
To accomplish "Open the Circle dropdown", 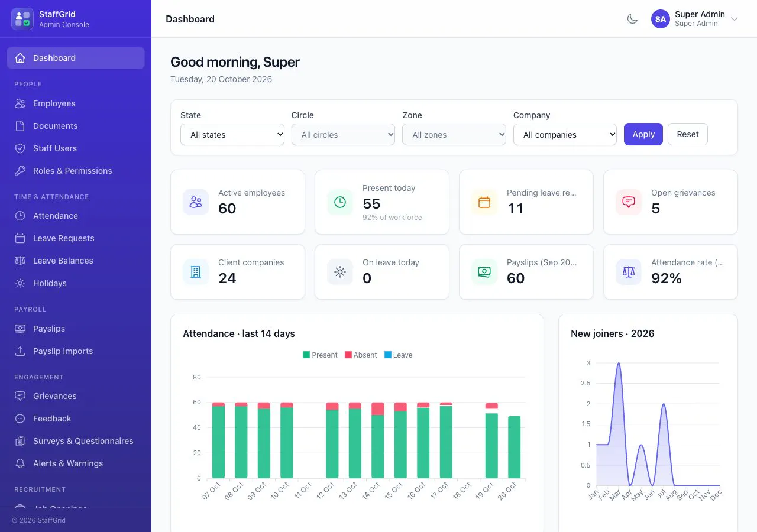I will pos(343,134).
